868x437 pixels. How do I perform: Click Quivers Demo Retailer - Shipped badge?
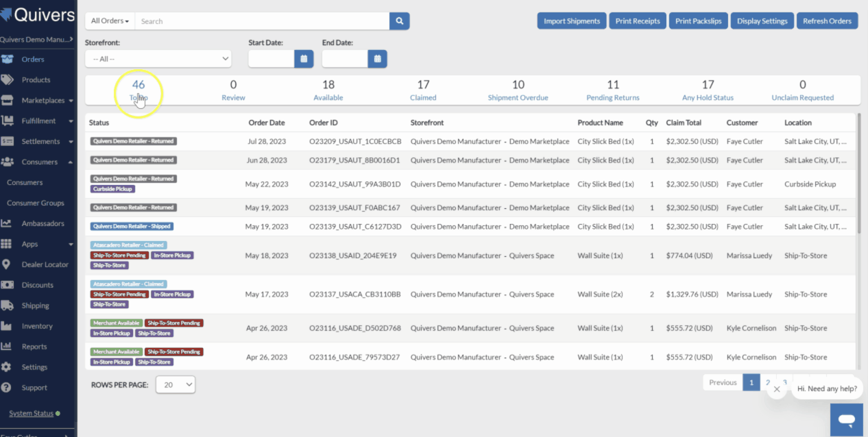(132, 227)
